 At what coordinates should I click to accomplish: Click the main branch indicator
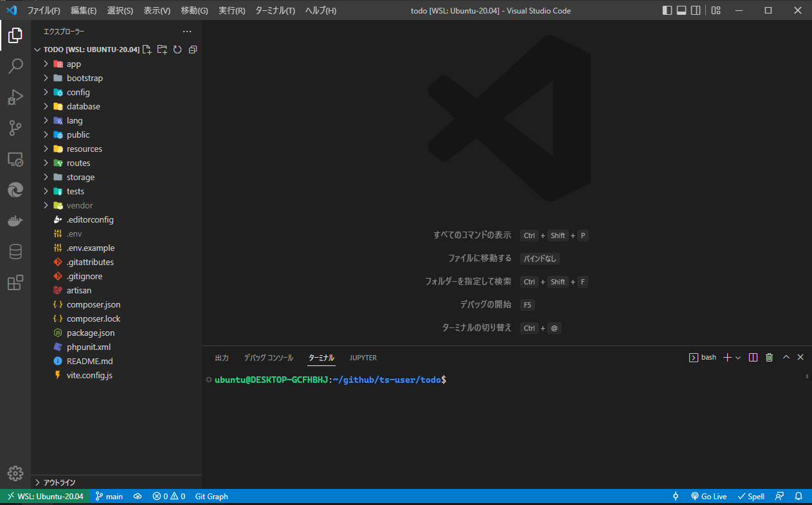pyautogui.click(x=109, y=496)
